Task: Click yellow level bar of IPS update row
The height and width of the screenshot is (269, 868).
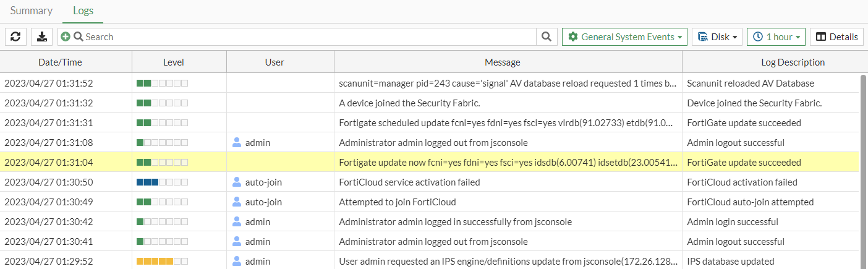Action: click(x=155, y=262)
